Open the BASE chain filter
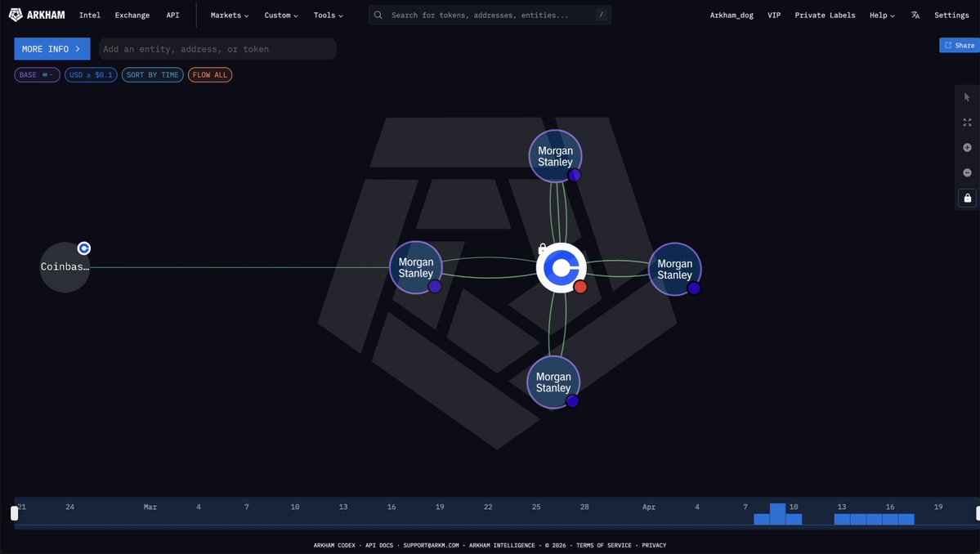Screen dimensions: 980x554 point(37,75)
